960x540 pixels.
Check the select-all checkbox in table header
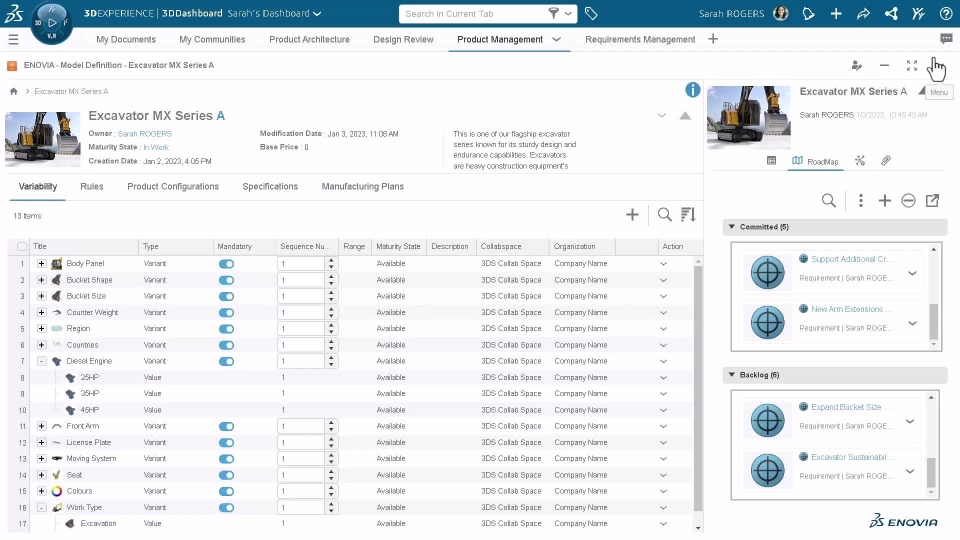pos(22,246)
